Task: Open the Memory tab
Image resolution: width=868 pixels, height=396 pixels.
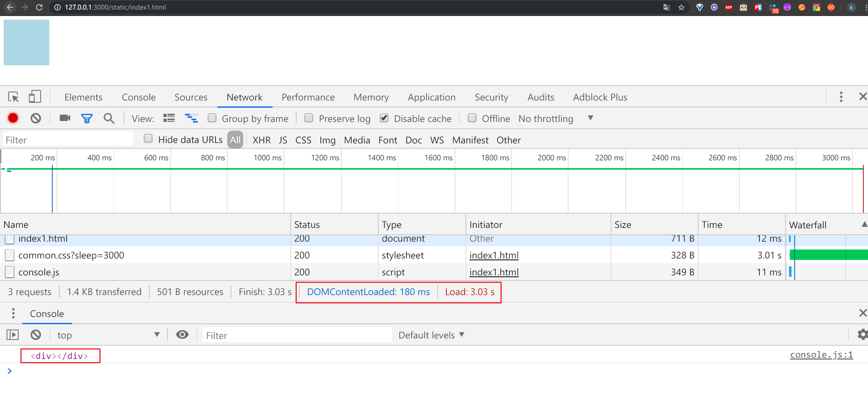Action: pos(371,97)
